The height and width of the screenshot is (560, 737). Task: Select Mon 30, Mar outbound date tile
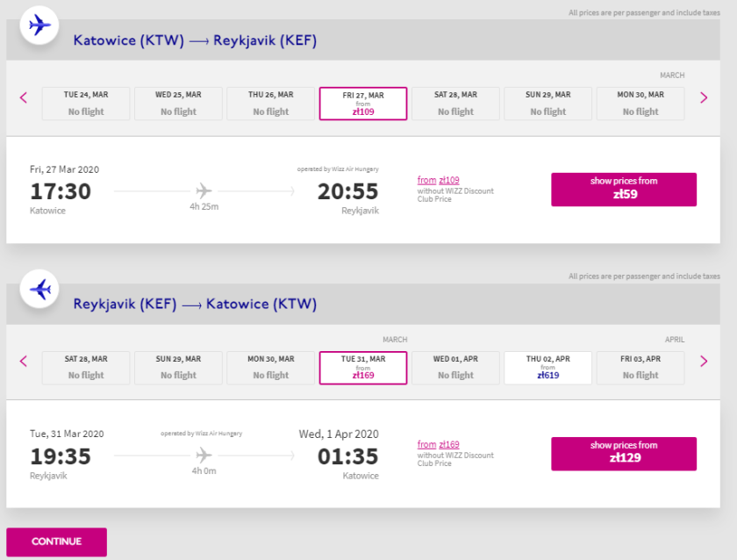pos(640,104)
